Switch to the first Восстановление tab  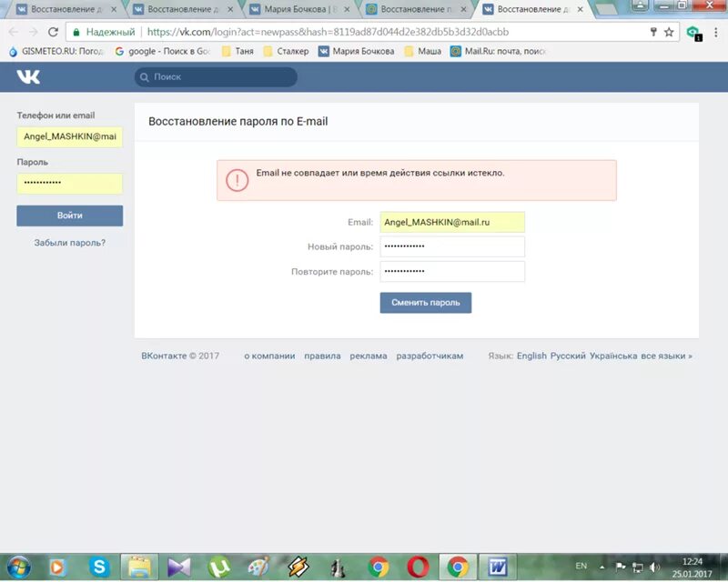pos(66,9)
